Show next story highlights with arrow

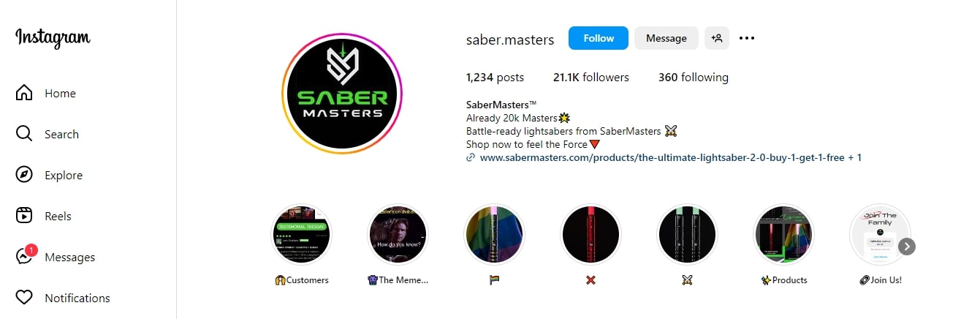pos(907,247)
